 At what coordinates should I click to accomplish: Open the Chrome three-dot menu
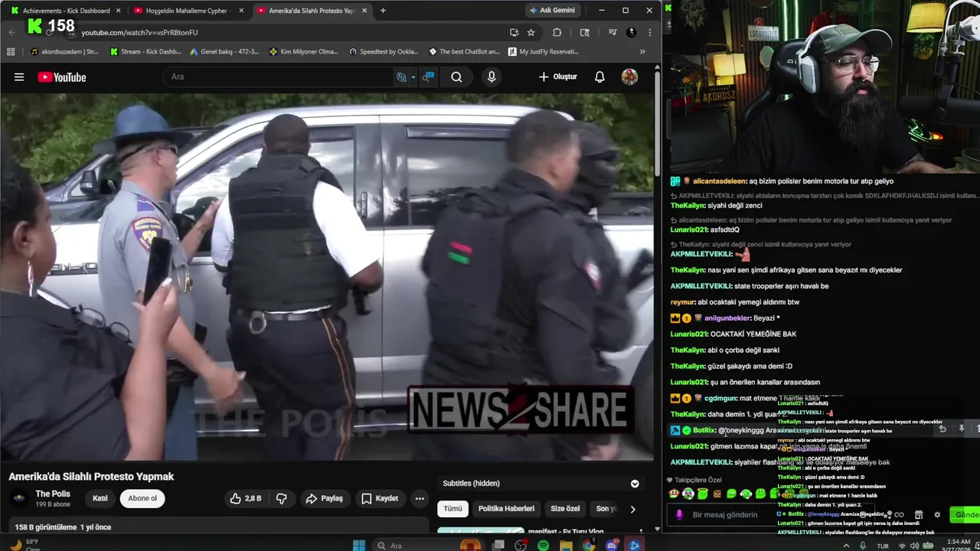(x=649, y=32)
